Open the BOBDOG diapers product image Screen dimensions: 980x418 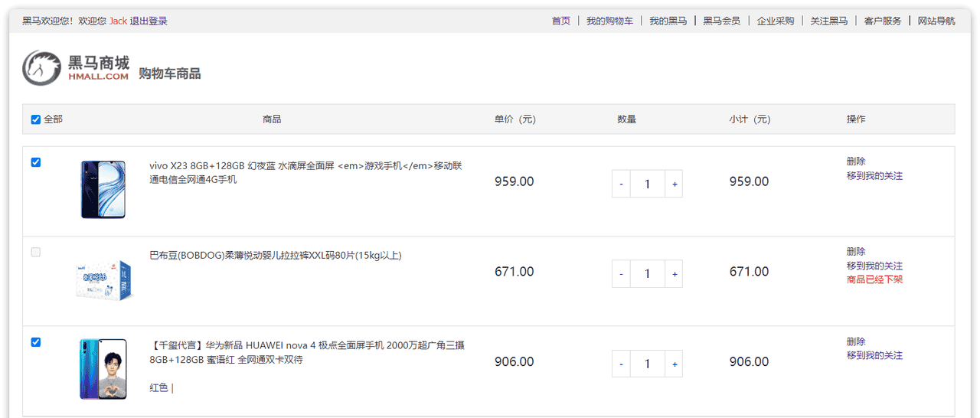[103, 279]
